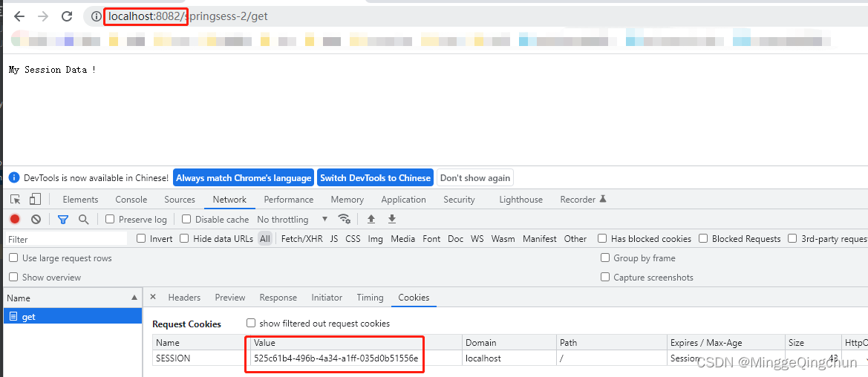868x377 pixels.
Task: Open network conditions wifi icon
Action: coord(345,219)
